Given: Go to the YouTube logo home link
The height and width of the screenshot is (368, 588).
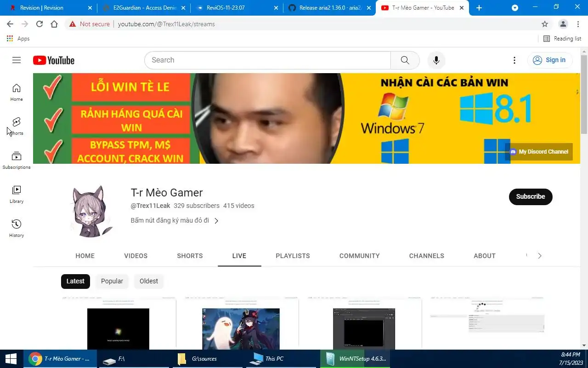Looking at the screenshot, I should pos(54,60).
